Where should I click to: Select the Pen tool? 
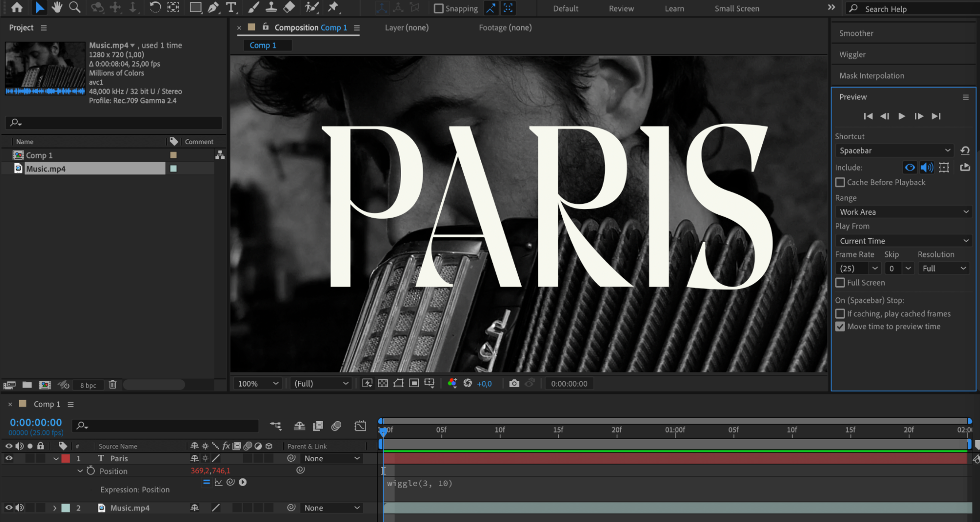click(213, 7)
